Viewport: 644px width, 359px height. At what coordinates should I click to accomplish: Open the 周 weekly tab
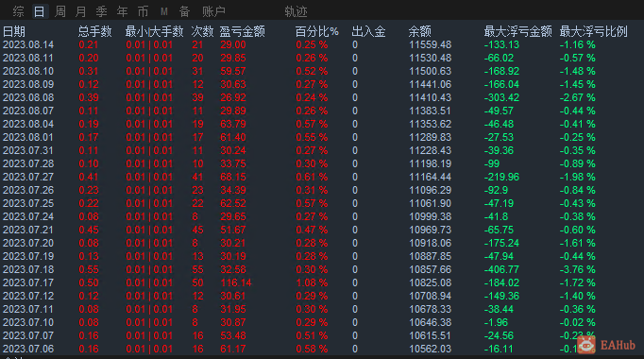[60, 11]
